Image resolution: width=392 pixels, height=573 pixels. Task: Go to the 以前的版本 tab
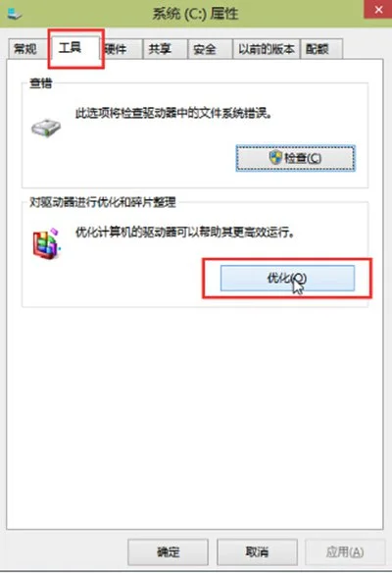click(267, 49)
